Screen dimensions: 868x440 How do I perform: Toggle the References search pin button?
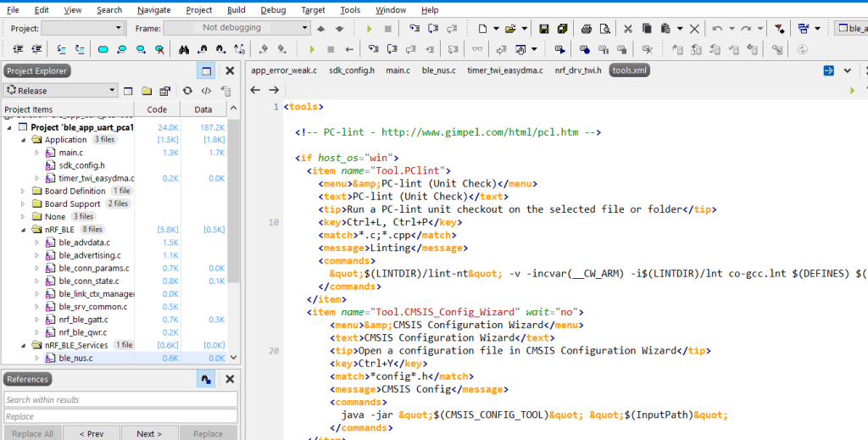click(205, 380)
